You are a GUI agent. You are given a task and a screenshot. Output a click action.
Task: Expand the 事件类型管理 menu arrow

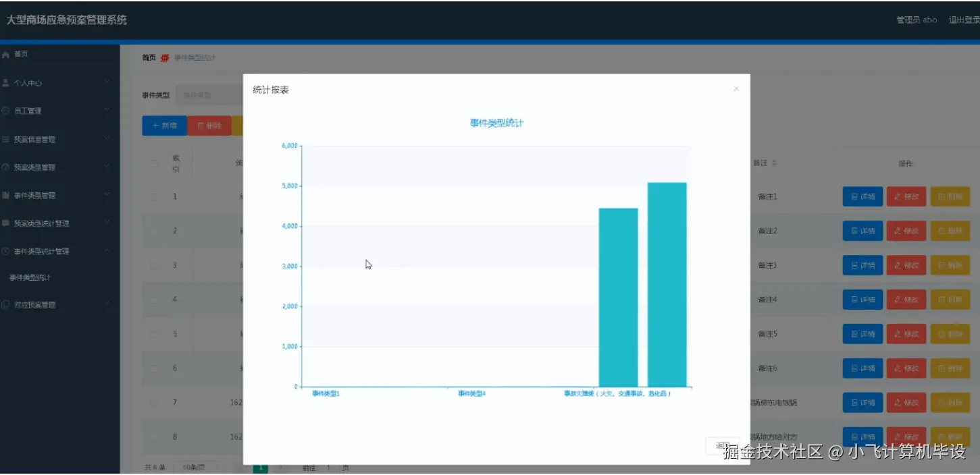(107, 194)
